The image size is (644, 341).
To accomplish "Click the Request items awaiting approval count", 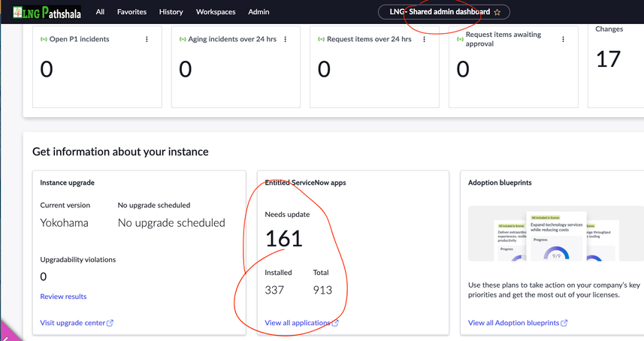I will click(463, 69).
